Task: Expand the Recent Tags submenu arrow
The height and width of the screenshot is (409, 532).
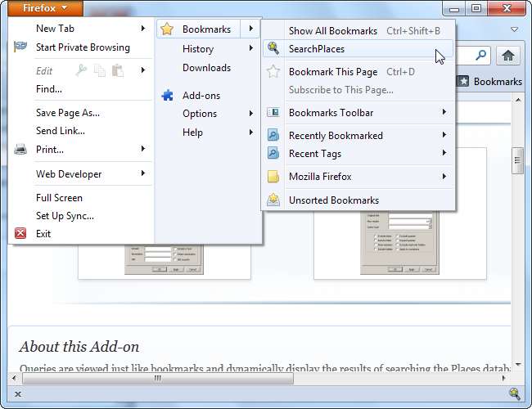Action: click(444, 153)
